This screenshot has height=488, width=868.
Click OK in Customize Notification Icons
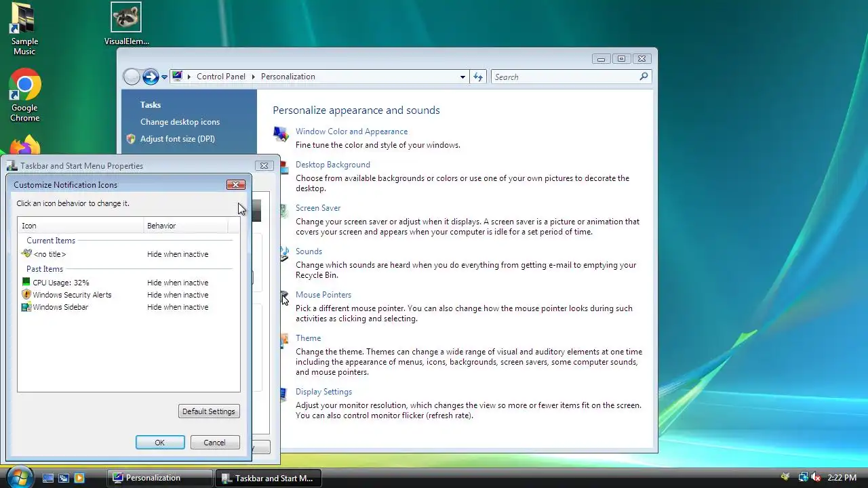pos(160,443)
